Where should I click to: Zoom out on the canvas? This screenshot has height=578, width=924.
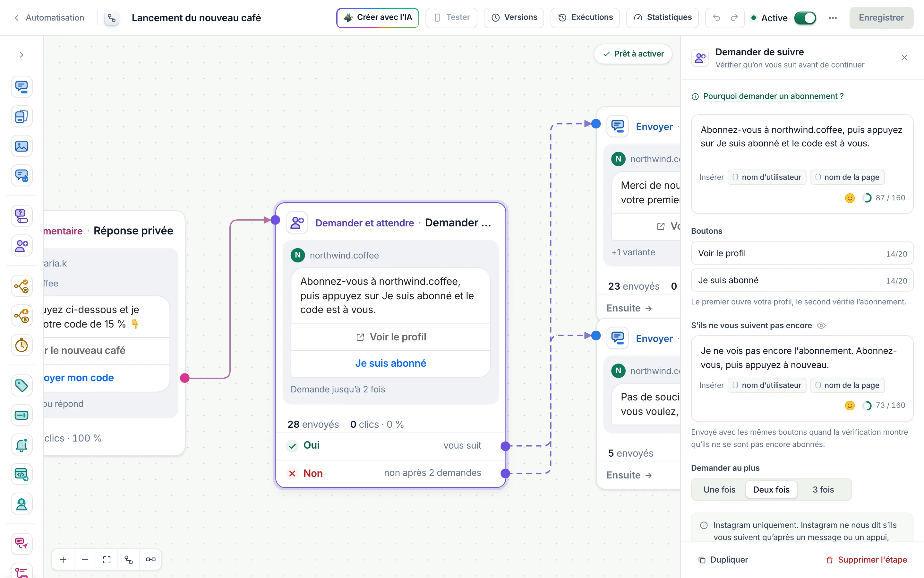[85, 560]
